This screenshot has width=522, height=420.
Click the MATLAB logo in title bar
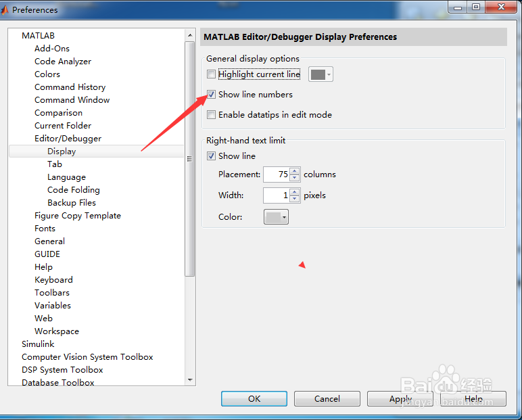[x=5, y=10]
